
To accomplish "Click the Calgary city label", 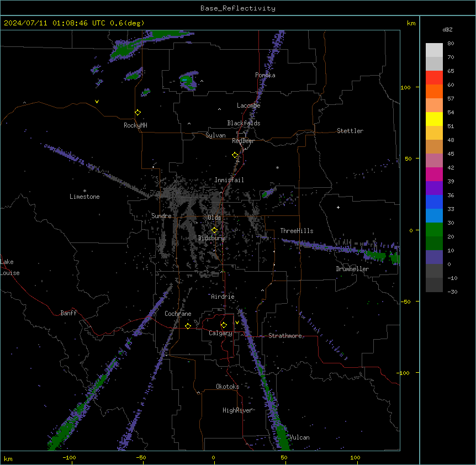I will pos(220,333).
